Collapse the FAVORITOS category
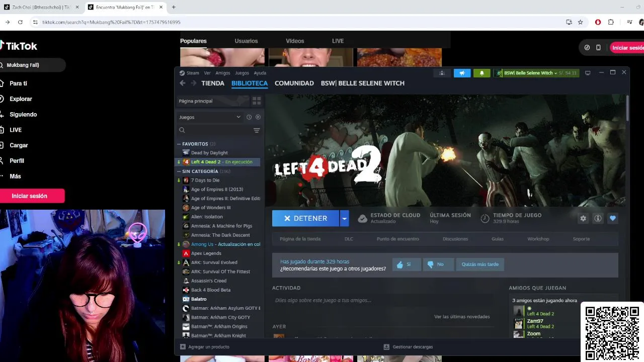The width and height of the screenshot is (644, 362). click(179, 144)
